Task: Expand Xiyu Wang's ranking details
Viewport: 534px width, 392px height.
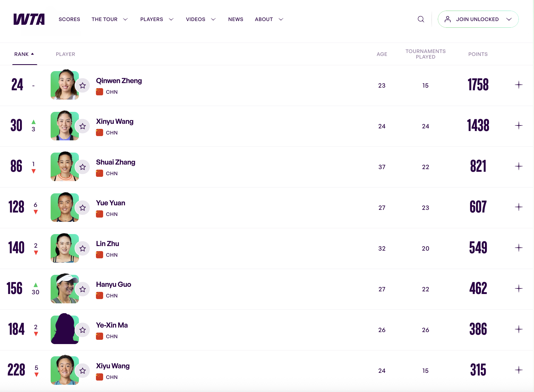Action: coord(519,370)
